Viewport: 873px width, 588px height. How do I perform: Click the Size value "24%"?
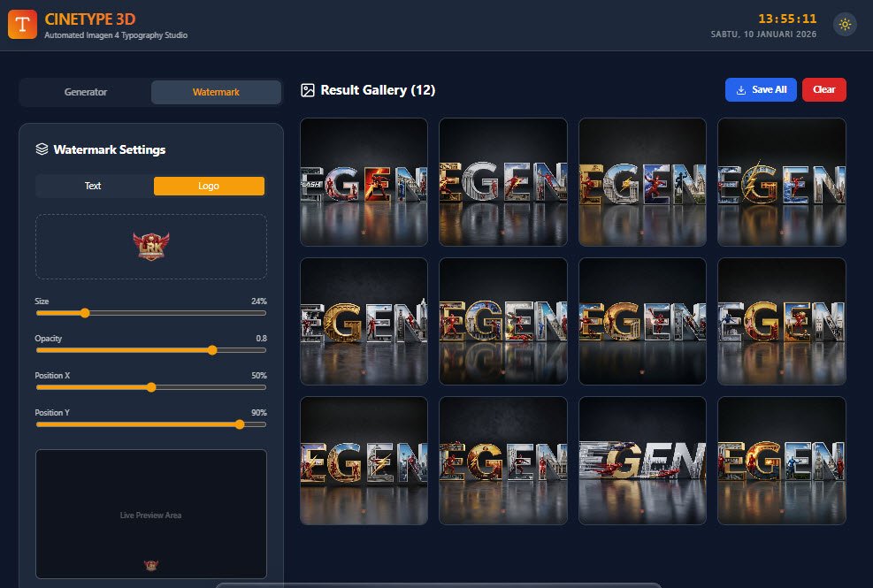259,302
